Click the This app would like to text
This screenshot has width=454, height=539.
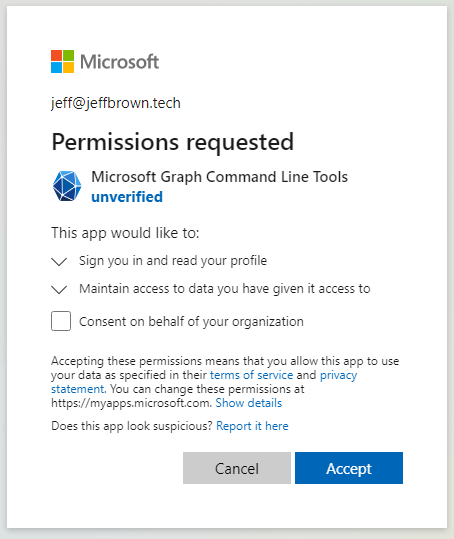click(x=125, y=233)
